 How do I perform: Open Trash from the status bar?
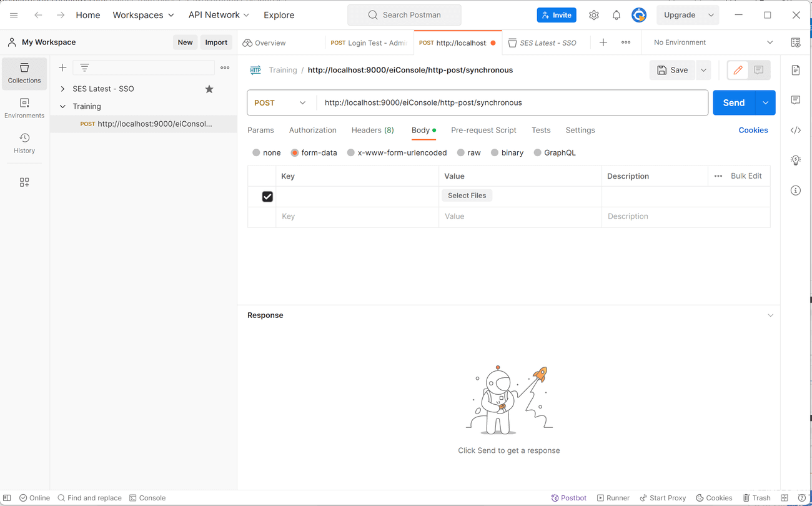(x=756, y=498)
